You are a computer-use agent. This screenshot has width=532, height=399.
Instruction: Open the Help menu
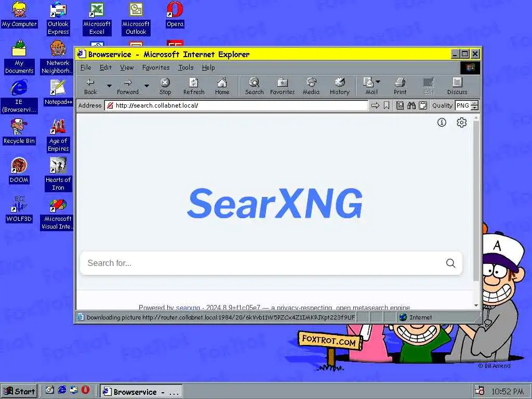[208, 68]
